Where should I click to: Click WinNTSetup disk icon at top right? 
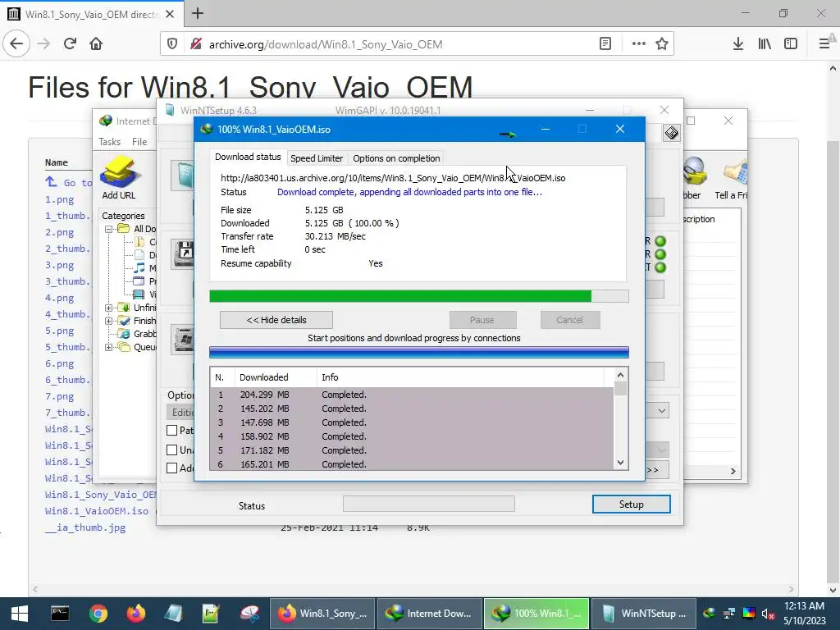[x=671, y=133]
